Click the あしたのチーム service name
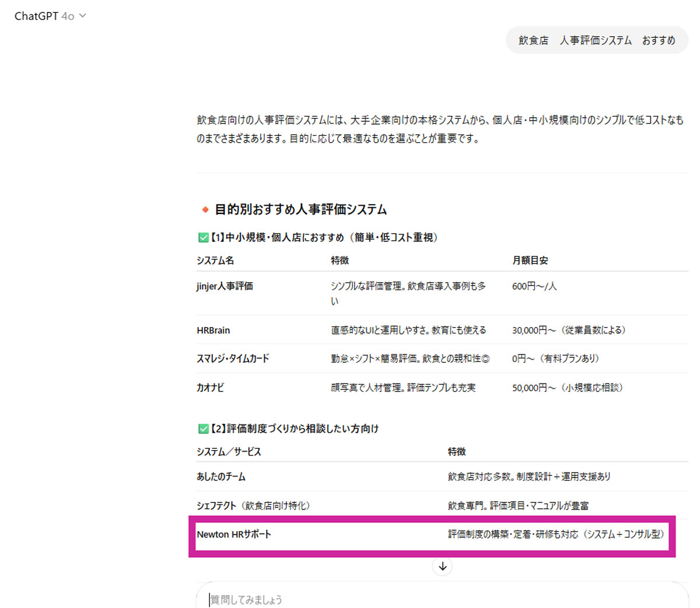700x608 pixels. [x=221, y=477]
